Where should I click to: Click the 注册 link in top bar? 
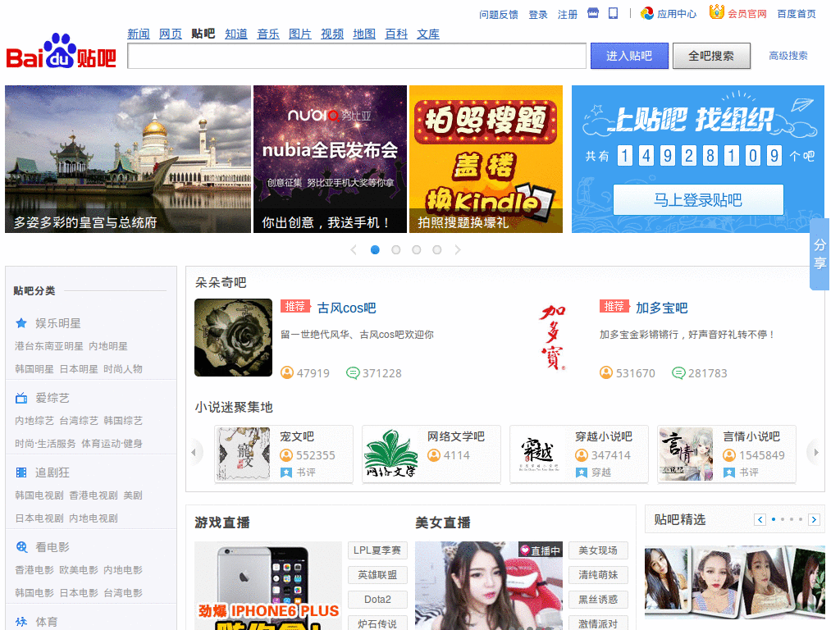click(x=568, y=15)
